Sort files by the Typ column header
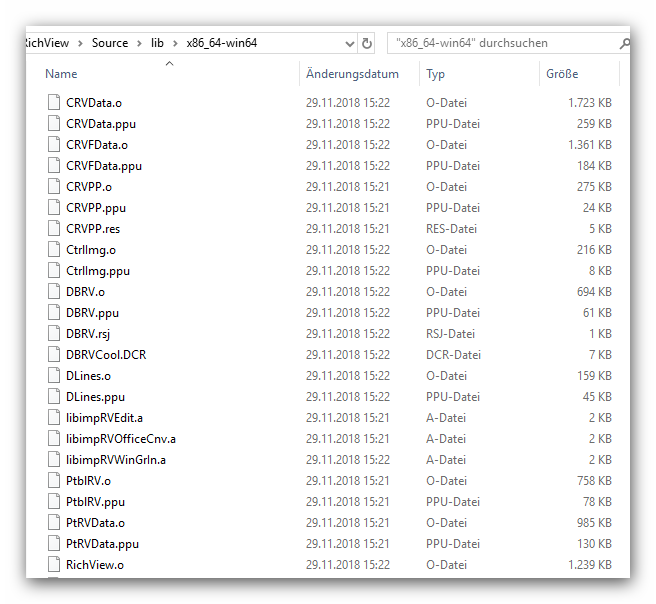Image resolution: width=656 pixels, height=604 pixels. pyautogui.click(x=436, y=74)
